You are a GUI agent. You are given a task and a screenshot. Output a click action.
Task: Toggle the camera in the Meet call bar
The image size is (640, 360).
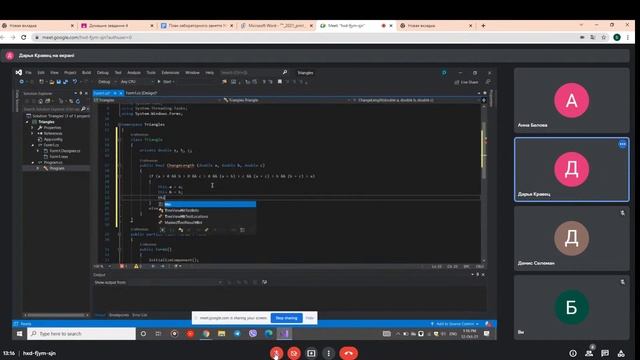(294, 353)
